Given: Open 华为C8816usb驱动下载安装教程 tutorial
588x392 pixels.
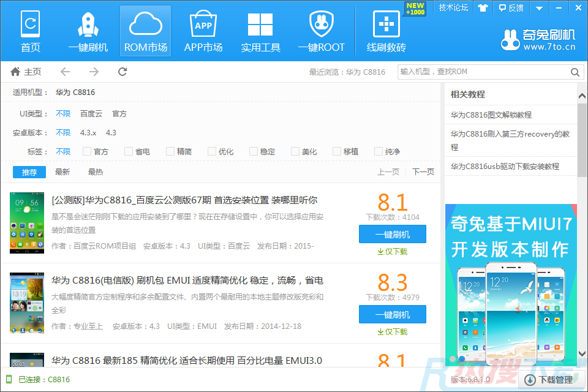Looking at the screenshot, I should pyautogui.click(x=505, y=166).
